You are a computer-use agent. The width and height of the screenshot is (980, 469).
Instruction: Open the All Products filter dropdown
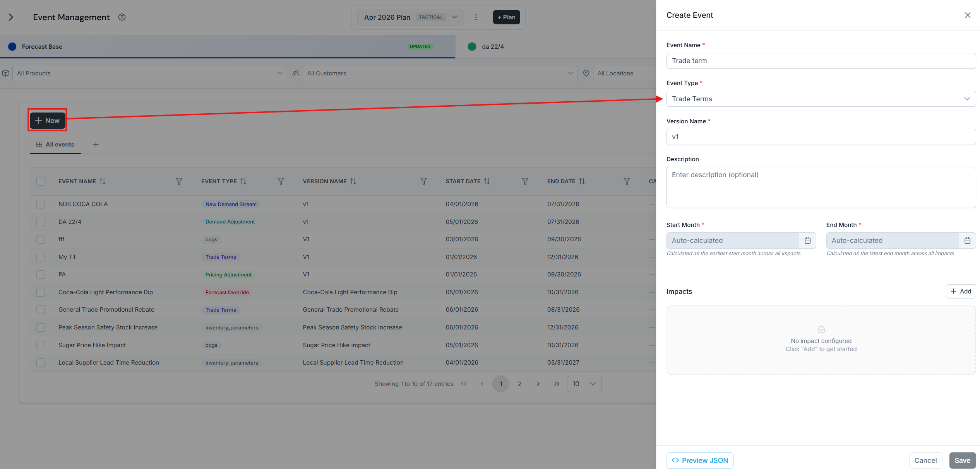[150, 73]
